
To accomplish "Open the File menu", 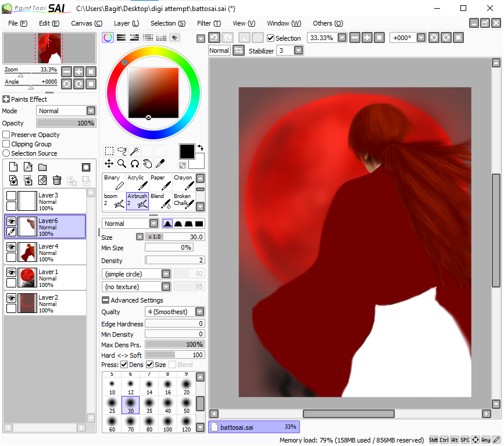I will [x=17, y=23].
